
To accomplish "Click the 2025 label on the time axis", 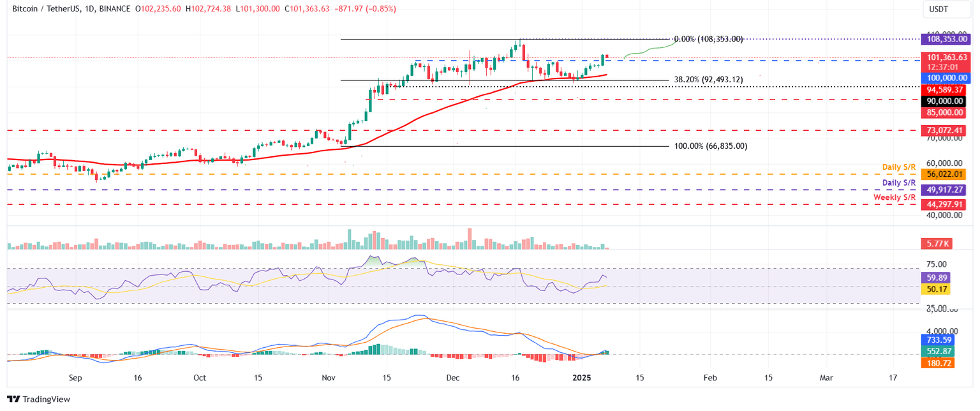I will 581,378.
